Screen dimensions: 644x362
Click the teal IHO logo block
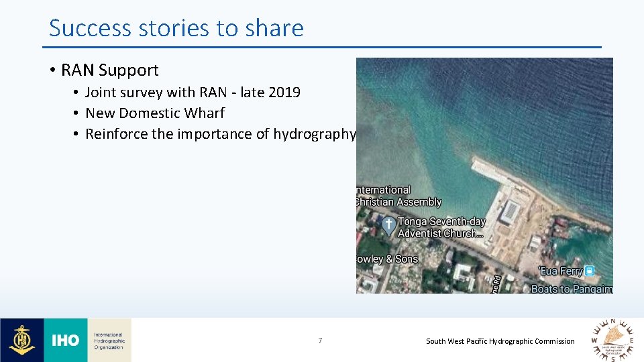66,340
